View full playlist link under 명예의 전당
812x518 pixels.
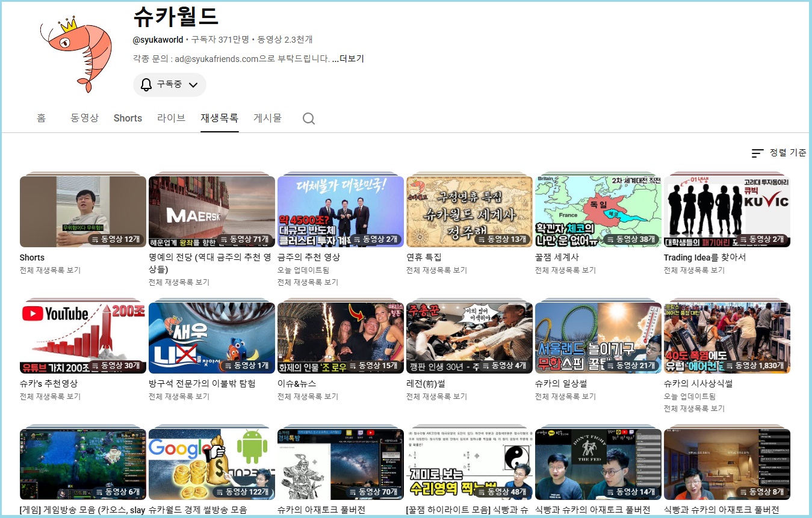[179, 283]
